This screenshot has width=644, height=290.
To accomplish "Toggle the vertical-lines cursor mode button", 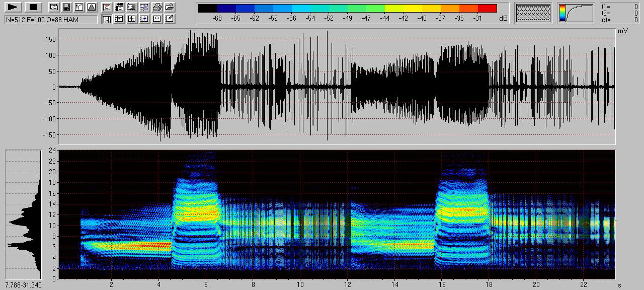I will point(107,19).
